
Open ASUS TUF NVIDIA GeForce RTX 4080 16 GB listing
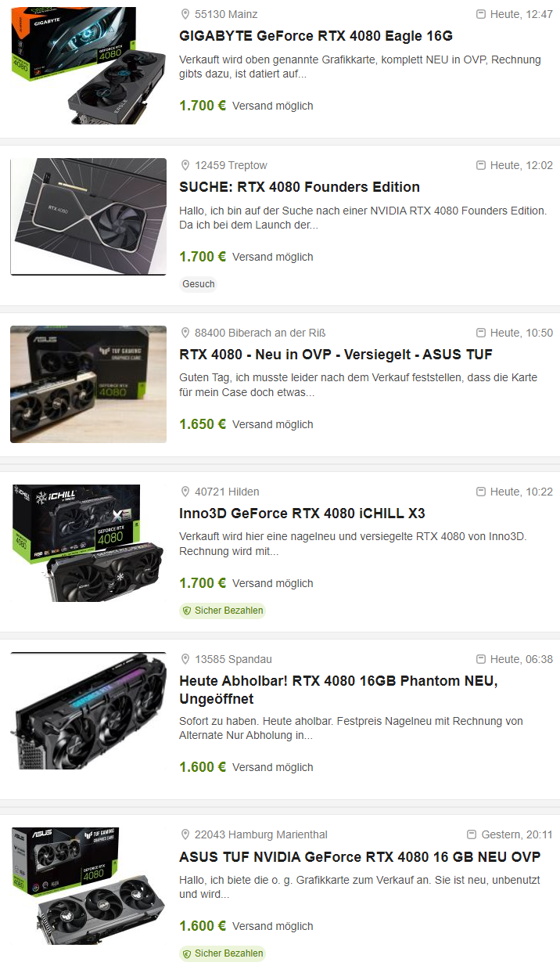(x=360, y=856)
